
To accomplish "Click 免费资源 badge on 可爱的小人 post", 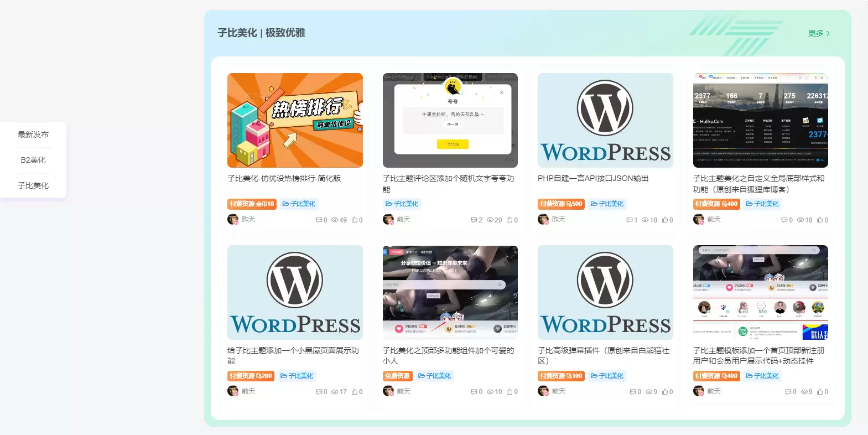I will pos(397,376).
